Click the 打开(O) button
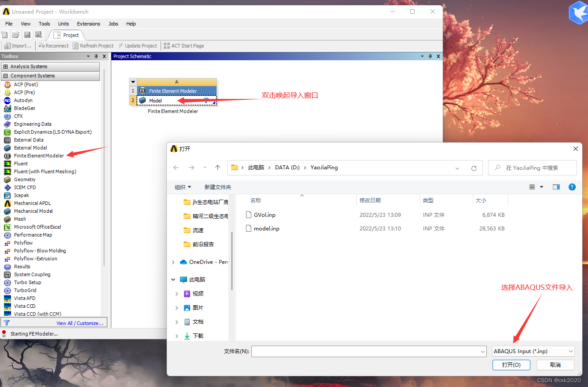This screenshot has height=387, width=588. pos(511,365)
